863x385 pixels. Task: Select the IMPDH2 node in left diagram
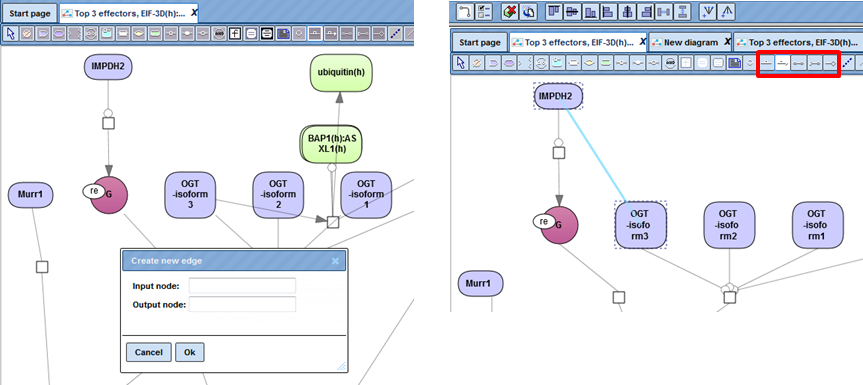click(x=108, y=67)
